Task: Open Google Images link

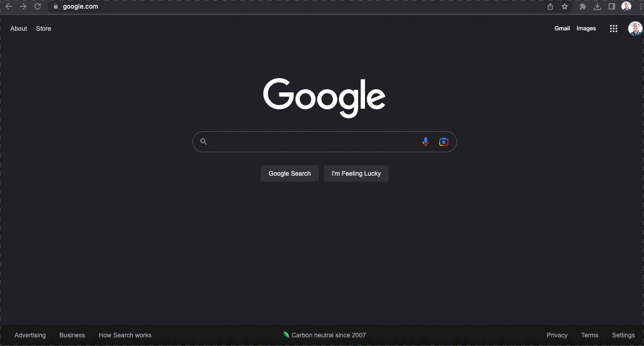Action: [x=586, y=28]
